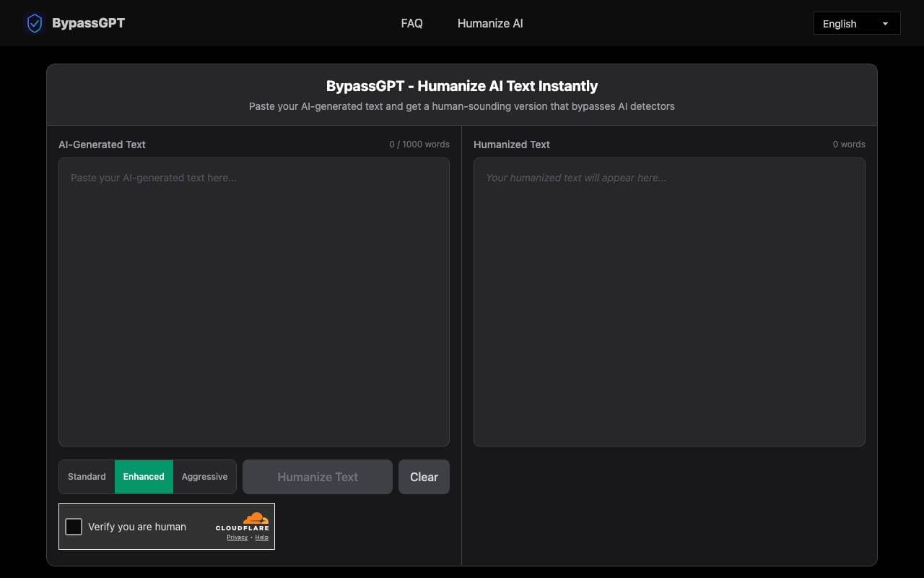Focus the AI-generated text input area
The width and height of the screenshot is (924, 578).
pyautogui.click(x=254, y=302)
